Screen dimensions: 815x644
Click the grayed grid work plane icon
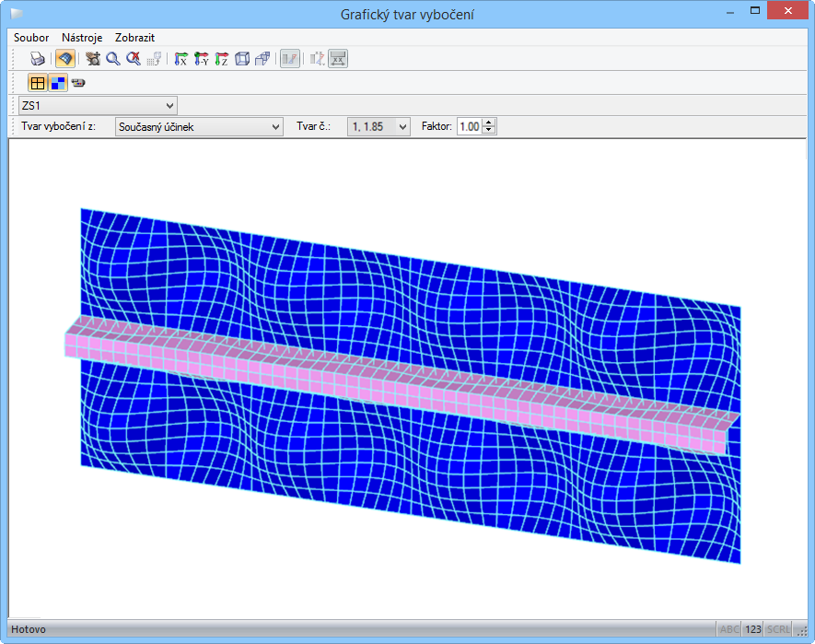(x=154, y=59)
